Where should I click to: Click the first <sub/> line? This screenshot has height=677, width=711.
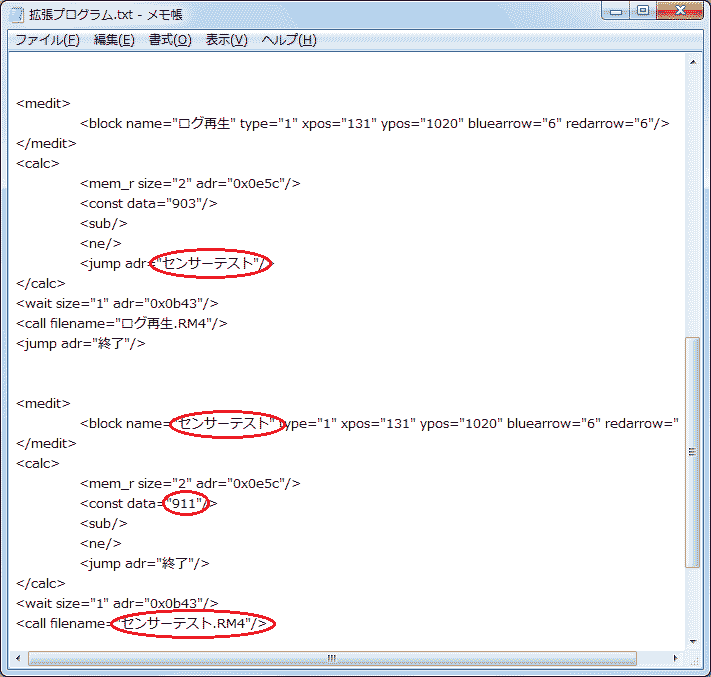coord(104,224)
